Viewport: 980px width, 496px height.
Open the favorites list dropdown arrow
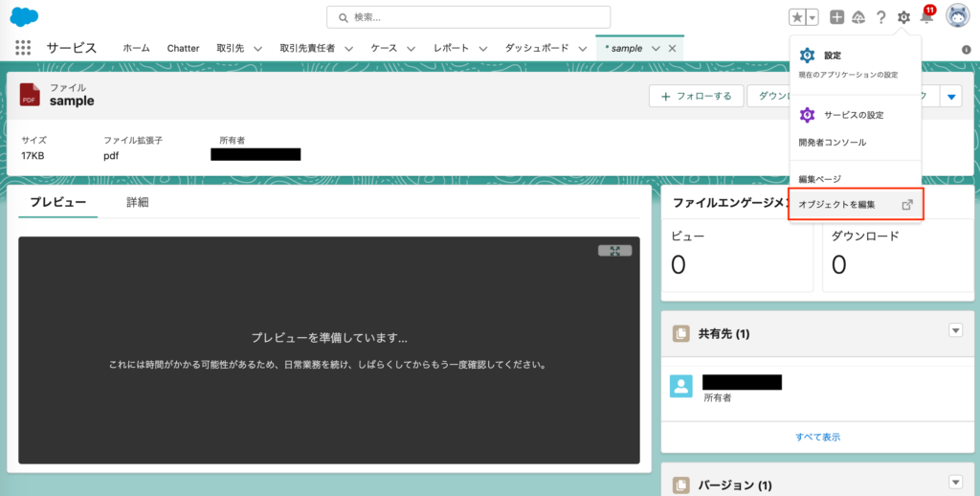coord(812,17)
